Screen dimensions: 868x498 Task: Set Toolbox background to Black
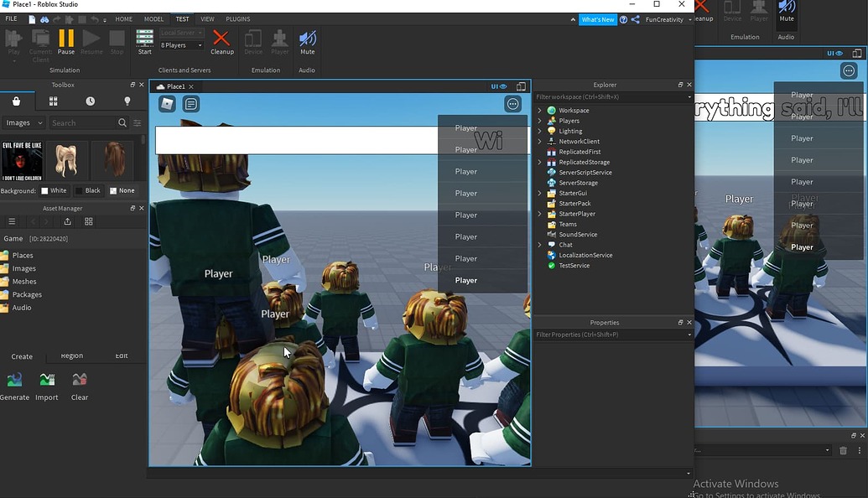point(88,191)
